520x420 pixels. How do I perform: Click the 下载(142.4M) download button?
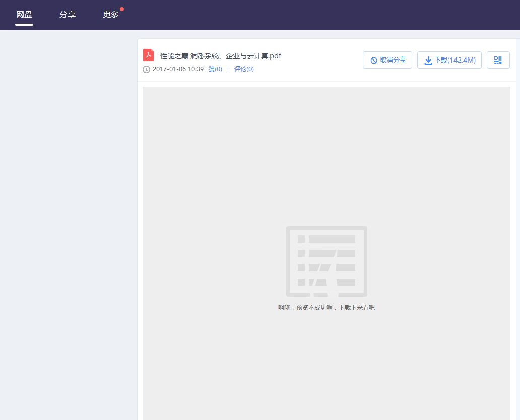pyautogui.click(x=449, y=59)
